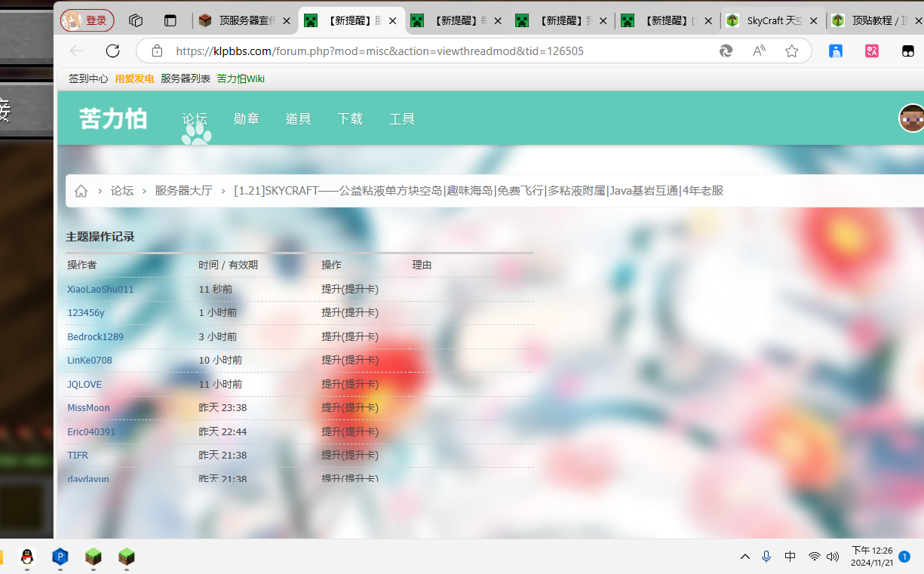Click the 11 秒前 time cell
The image size is (924, 574).
point(216,289)
